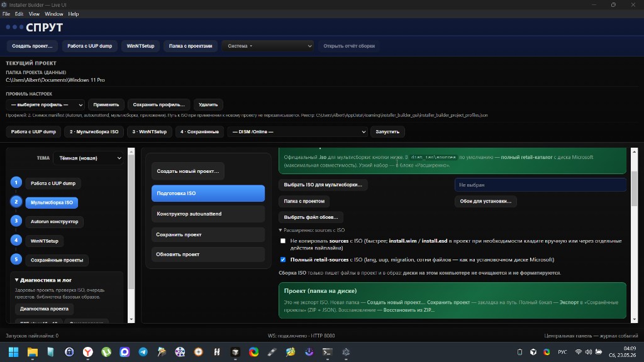Select Конструктор autounattend item
The image size is (644, 362).
point(208,214)
